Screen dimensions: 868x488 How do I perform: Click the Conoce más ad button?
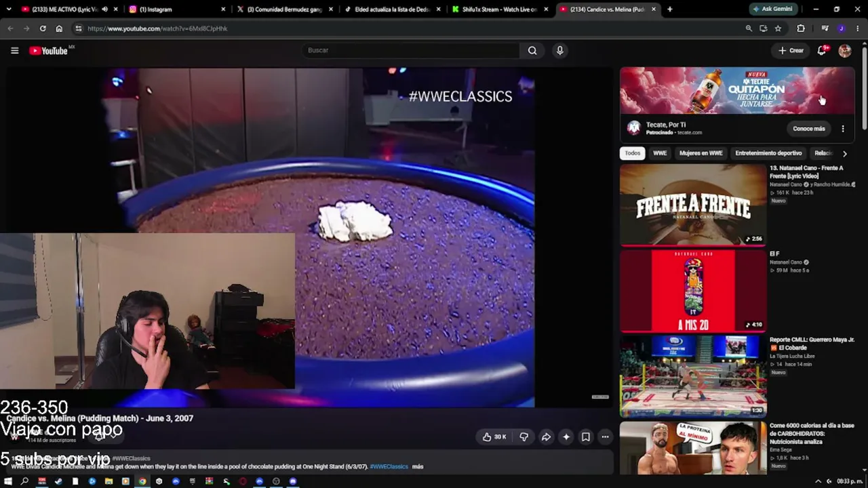pyautogui.click(x=809, y=129)
